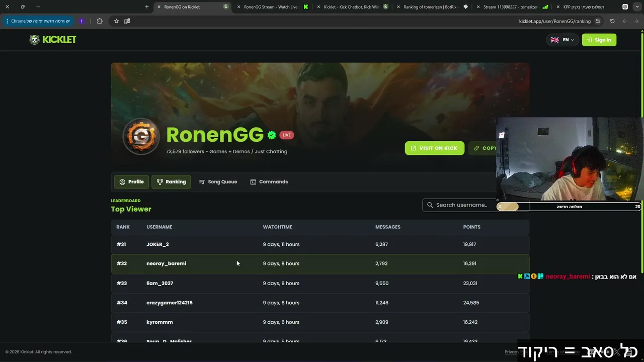The image size is (644, 362).
Task: Open the Extensions puzzle icon
Action: (x=100, y=21)
